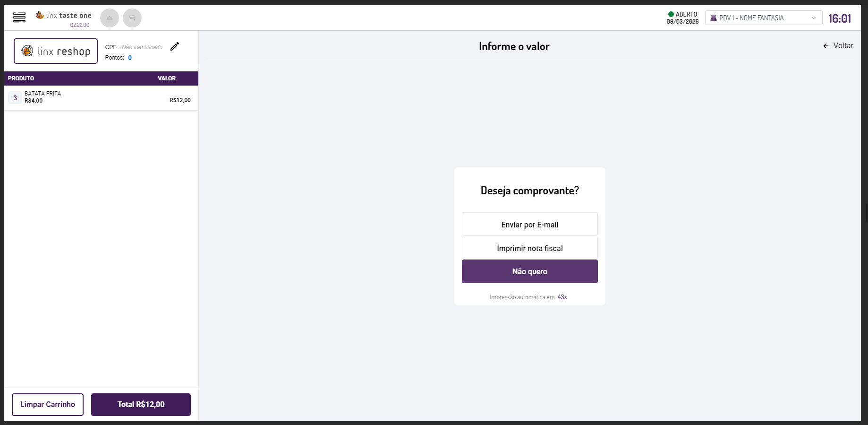Click the quantity 3 badge for Batata Frita
This screenshot has height=425, width=868.
pyautogui.click(x=15, y=98)
